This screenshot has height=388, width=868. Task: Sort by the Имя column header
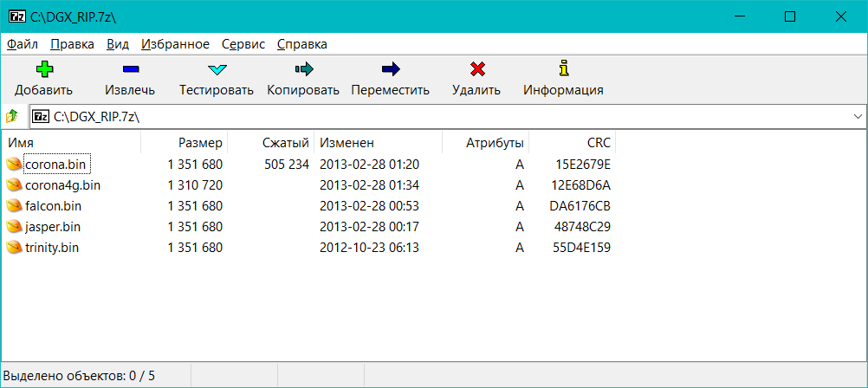pos(71,143)
